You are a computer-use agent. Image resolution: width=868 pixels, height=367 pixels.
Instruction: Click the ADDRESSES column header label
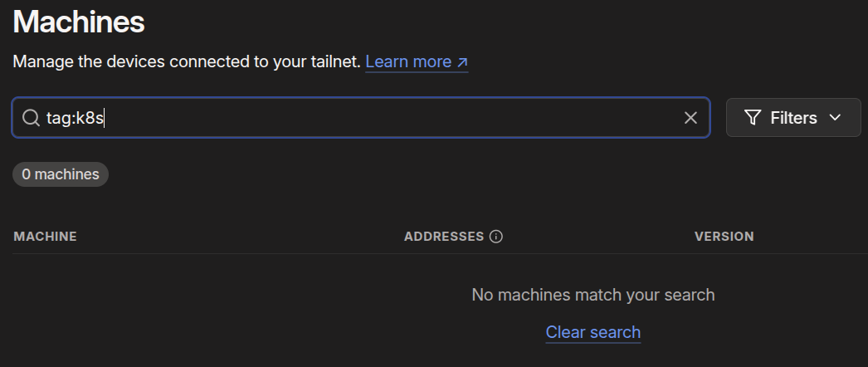(x=444, y=237)
